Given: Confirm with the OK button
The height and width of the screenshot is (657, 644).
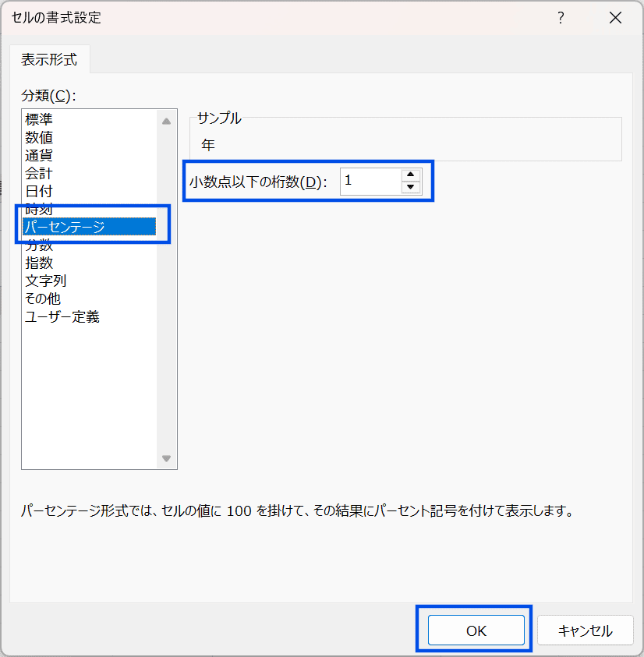Looking at the screenshot, I should (x=476, y=631).
